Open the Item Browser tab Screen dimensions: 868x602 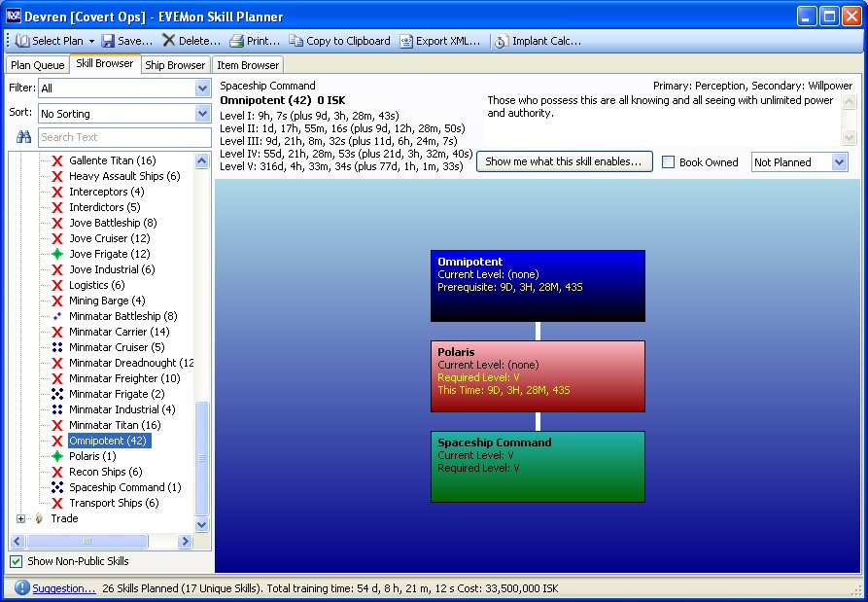(x=248, y=65)
